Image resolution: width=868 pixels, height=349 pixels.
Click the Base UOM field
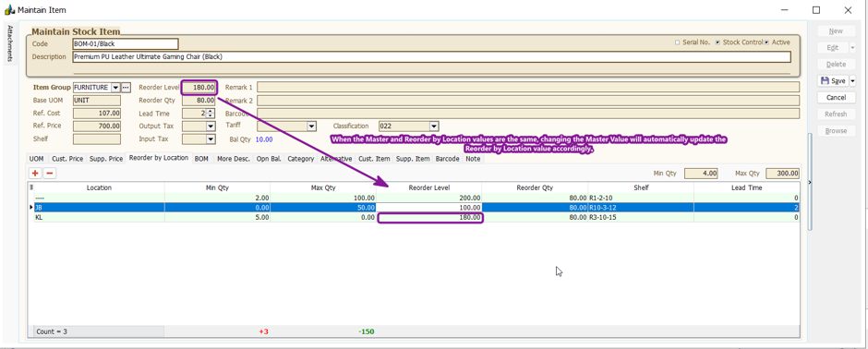coord(97,100)
